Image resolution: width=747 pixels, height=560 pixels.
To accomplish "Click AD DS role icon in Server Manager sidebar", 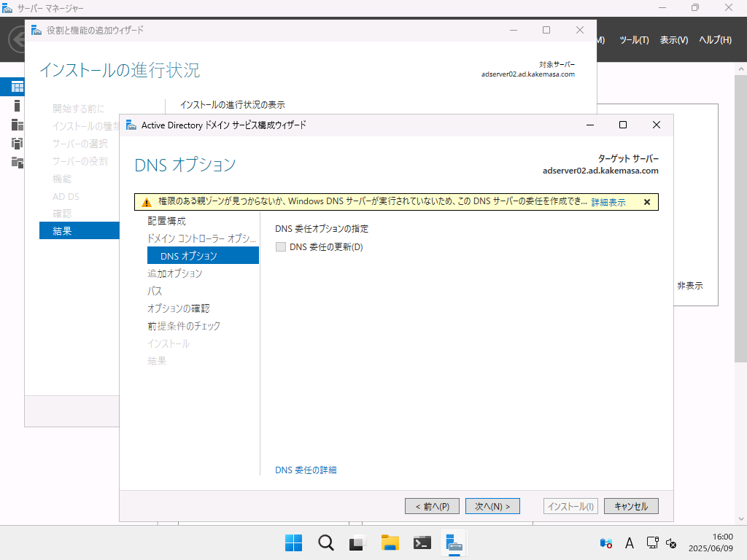I will [18, 144].
